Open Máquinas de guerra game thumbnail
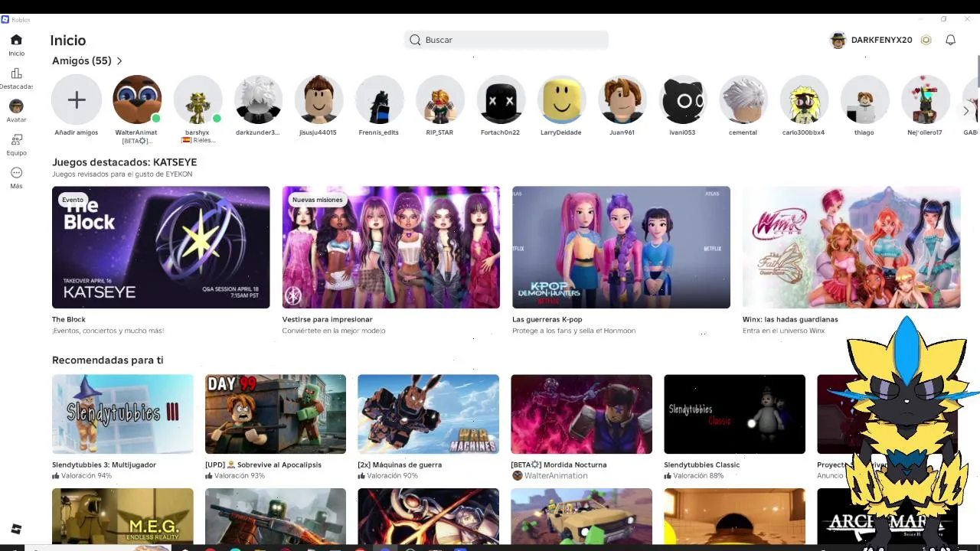The image size is (980, 551). (x=428, y=414)
